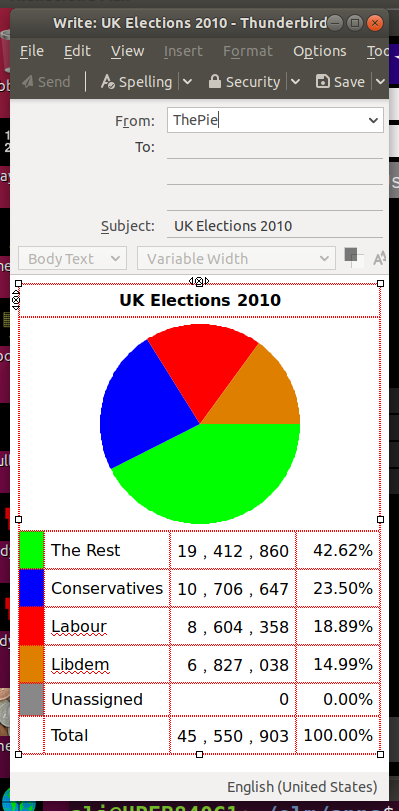This screenshot has width=399, height=811.
Task: Expand the Spelling dropdown arrow
Action: click(187, 82)
